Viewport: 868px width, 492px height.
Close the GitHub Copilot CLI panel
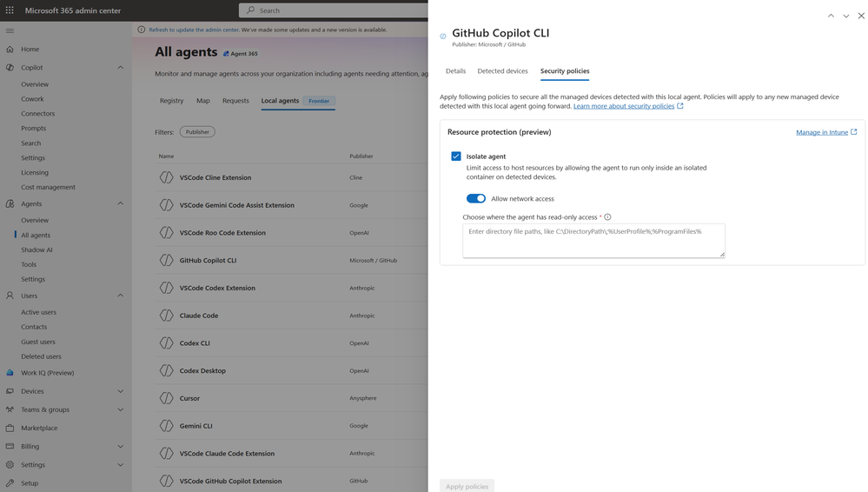(x=861, y=16)
